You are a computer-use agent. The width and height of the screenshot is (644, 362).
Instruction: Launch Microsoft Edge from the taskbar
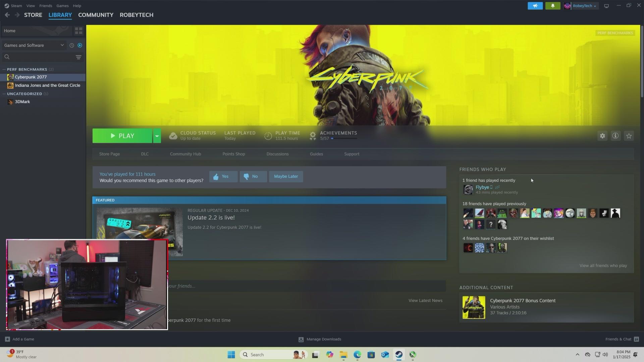click(357, 355)
